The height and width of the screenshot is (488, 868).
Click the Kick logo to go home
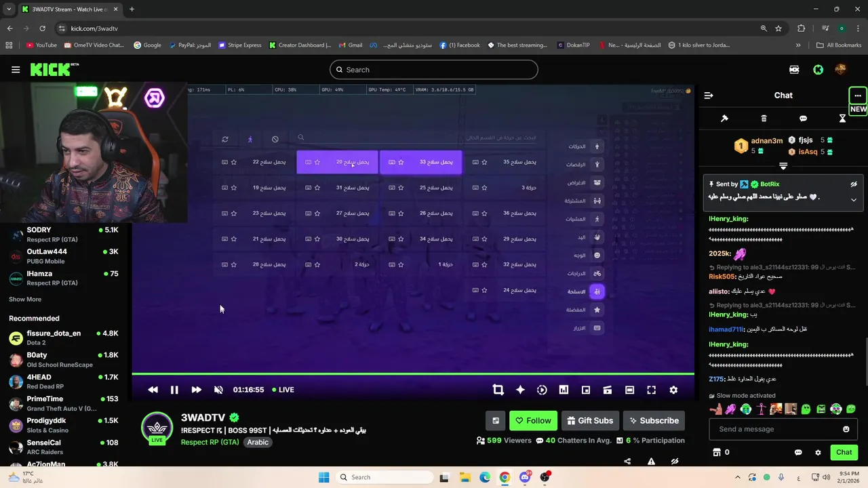click(54, 69)
